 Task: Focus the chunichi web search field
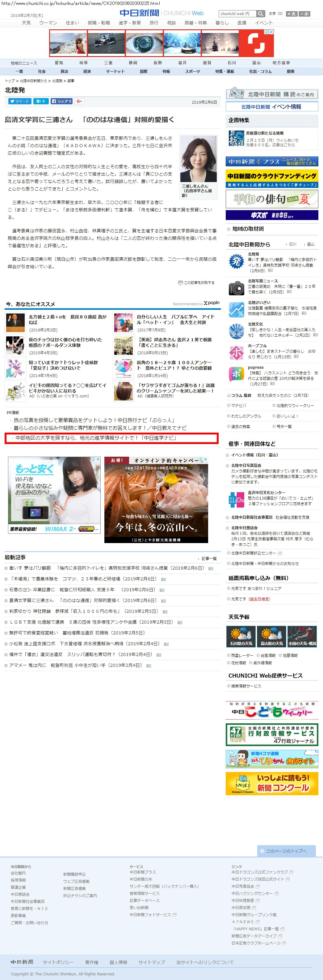click(238, 14)
